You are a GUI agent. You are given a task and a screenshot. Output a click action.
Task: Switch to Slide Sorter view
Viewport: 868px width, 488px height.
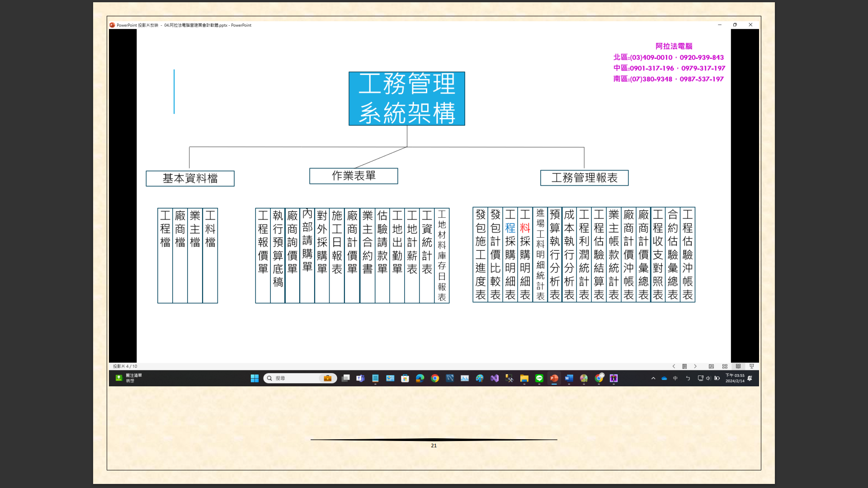pyautogui.click(x=725, y=366)
